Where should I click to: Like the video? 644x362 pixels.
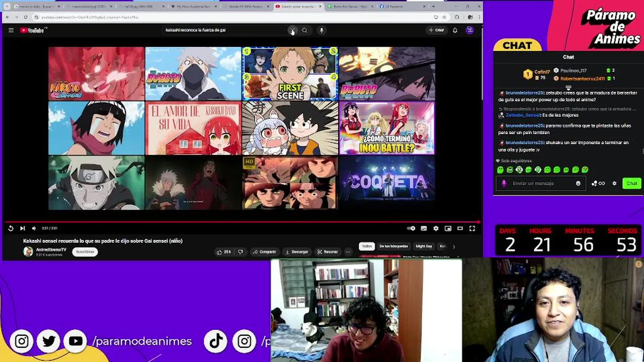click(224, 252)
